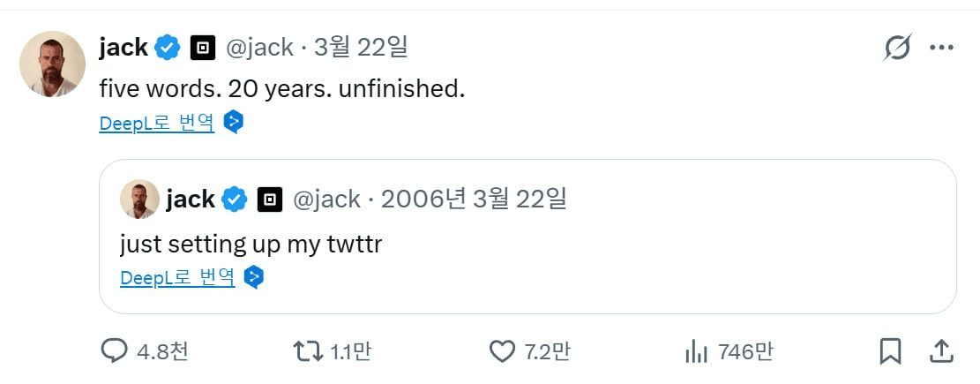Click Block square affiliation badge in main tweet
Viewport: 980px width, 384px height.
click(203, 48)
